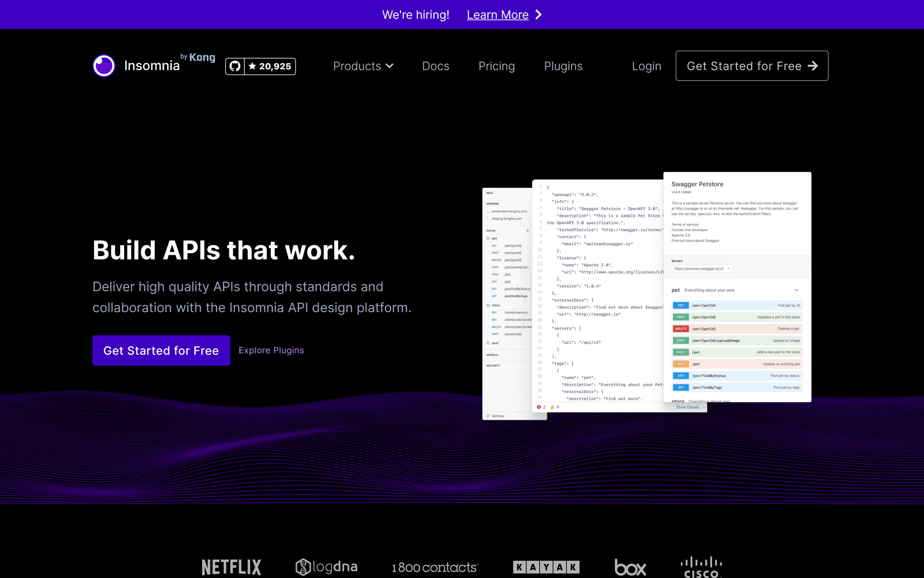Click the GET /pet/findByTags row
Screen dimensions: 924x578
[x=737, y=387]
